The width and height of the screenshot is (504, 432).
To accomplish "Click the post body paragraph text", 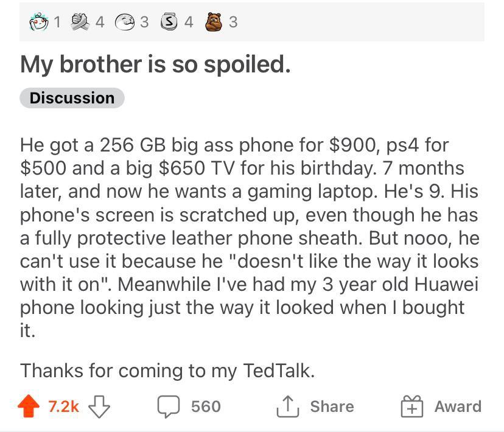I will pyautogui.click(x=250, y=237).
